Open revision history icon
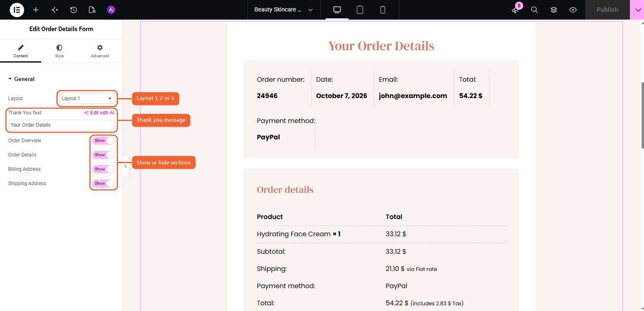644x311 pixels. click(x=73, y=10)
